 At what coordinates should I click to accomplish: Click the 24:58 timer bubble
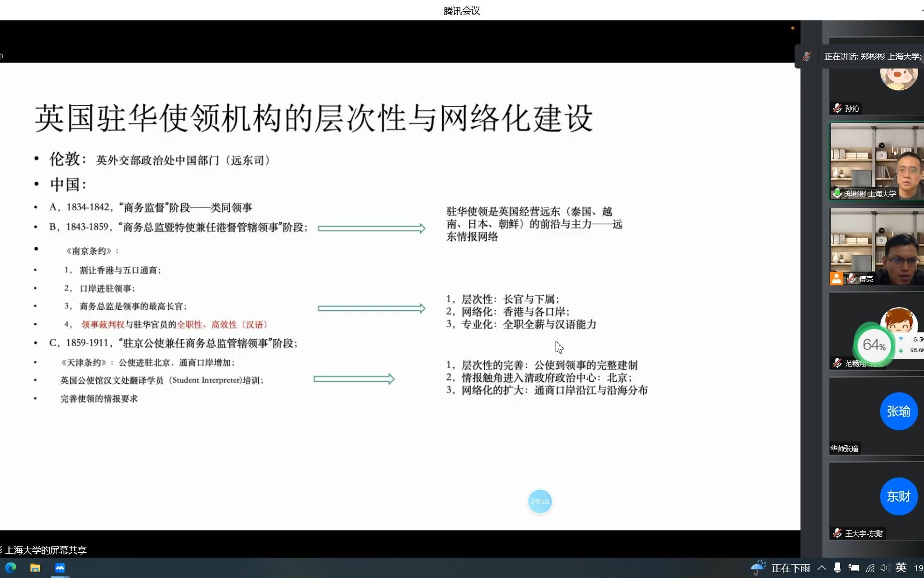pyautogui.click(x=540, y=501)
